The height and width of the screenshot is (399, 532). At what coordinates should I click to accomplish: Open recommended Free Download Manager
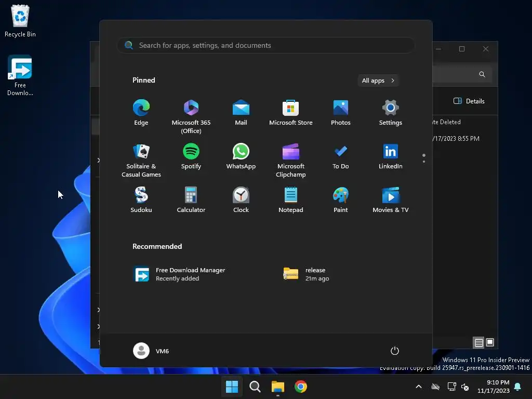coord(180,274)
